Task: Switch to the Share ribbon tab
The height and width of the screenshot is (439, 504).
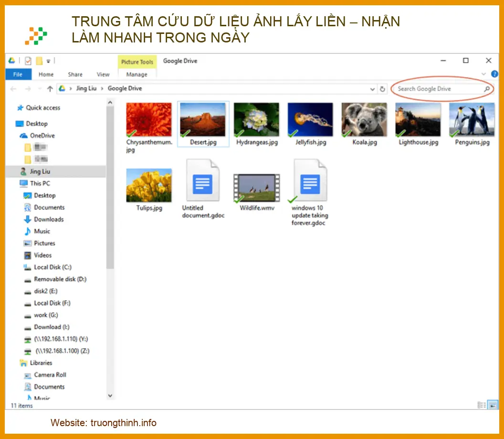Action: (x=75, y=74)
